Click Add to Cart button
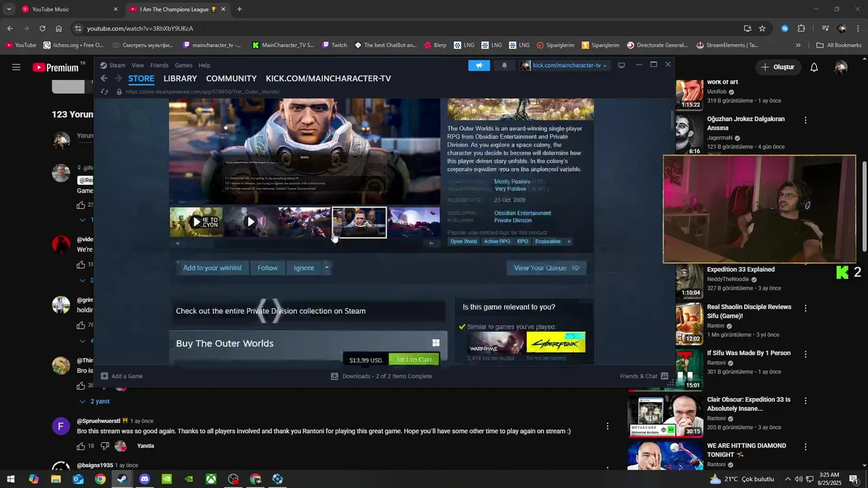This screenshot has height=488, width=868. [414, 360]
